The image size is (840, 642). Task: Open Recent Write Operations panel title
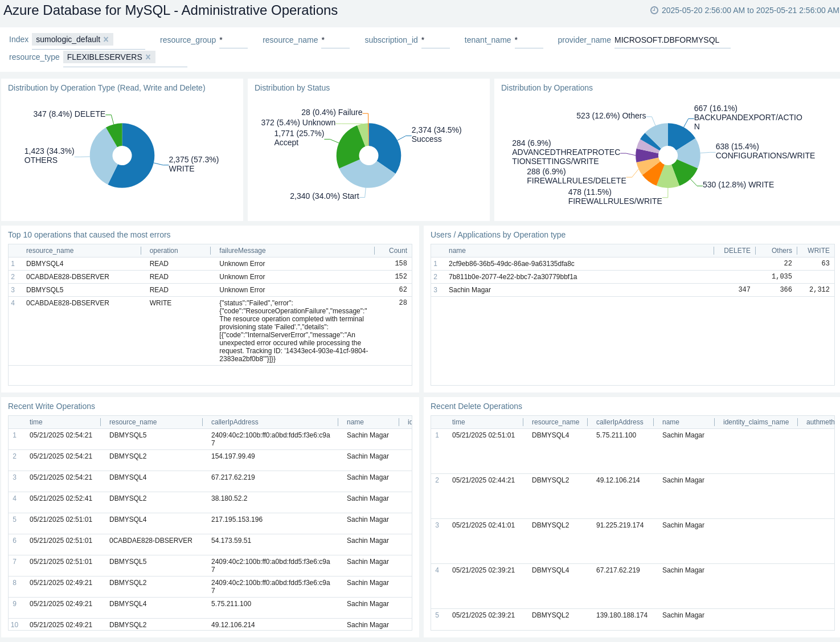[x=51, y=406]
